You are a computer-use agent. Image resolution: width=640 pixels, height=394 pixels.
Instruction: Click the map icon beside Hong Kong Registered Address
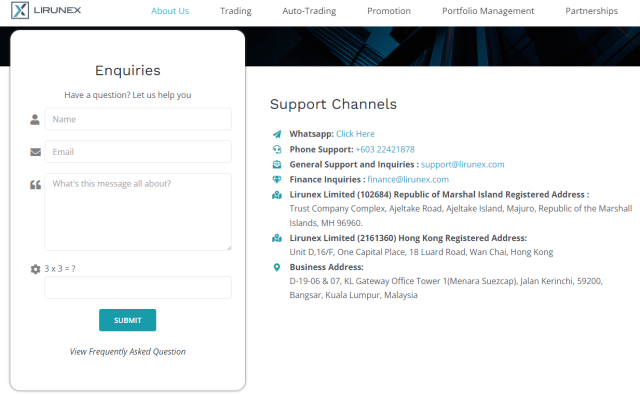277,238
